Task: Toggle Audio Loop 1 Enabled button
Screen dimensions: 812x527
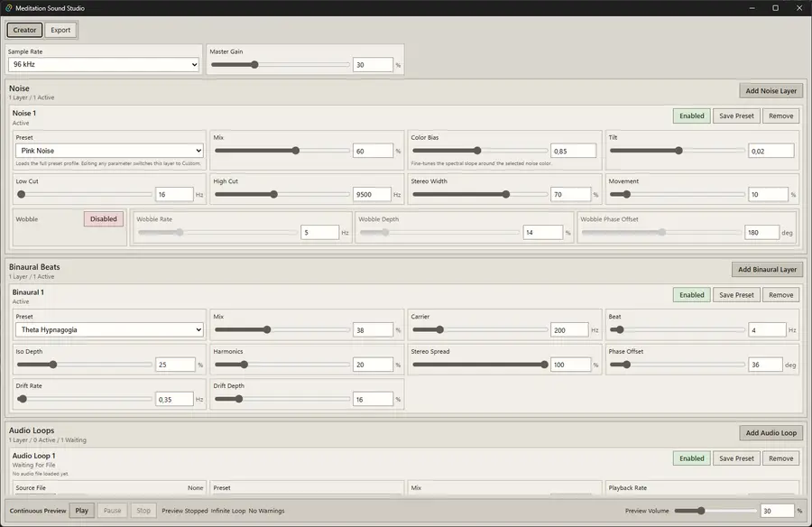Action: click(692, 458)
